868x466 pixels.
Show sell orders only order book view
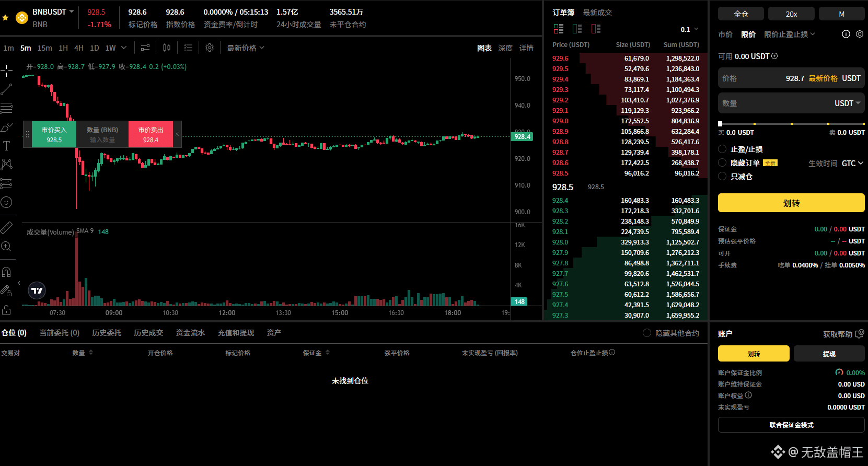click(x=596, y=29)
